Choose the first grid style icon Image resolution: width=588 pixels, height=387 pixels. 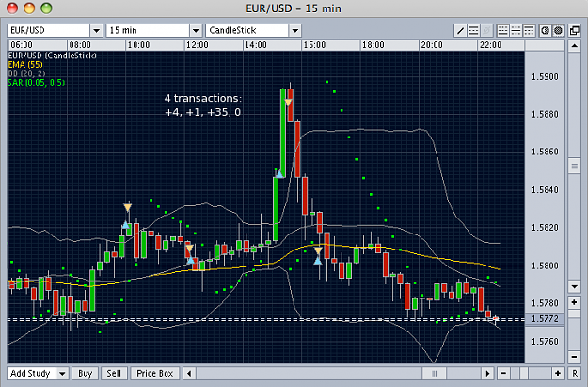(x=503, y=31)
